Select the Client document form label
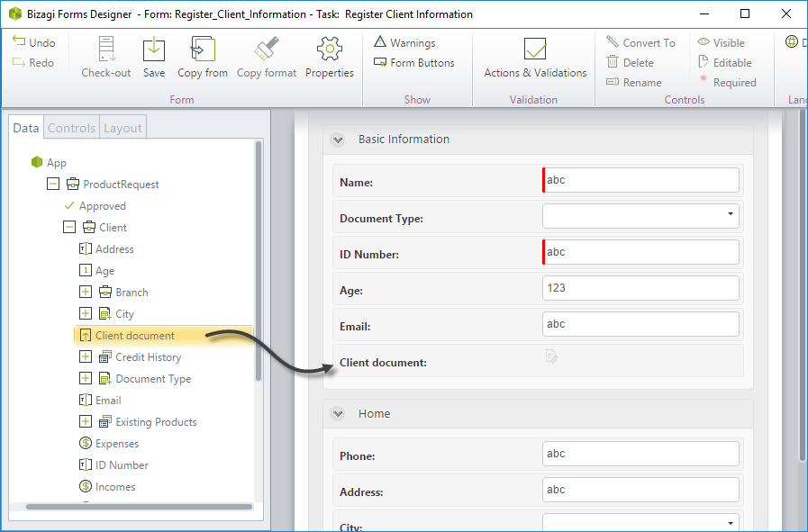The image size is (808, 532). [x=383, y=362]
